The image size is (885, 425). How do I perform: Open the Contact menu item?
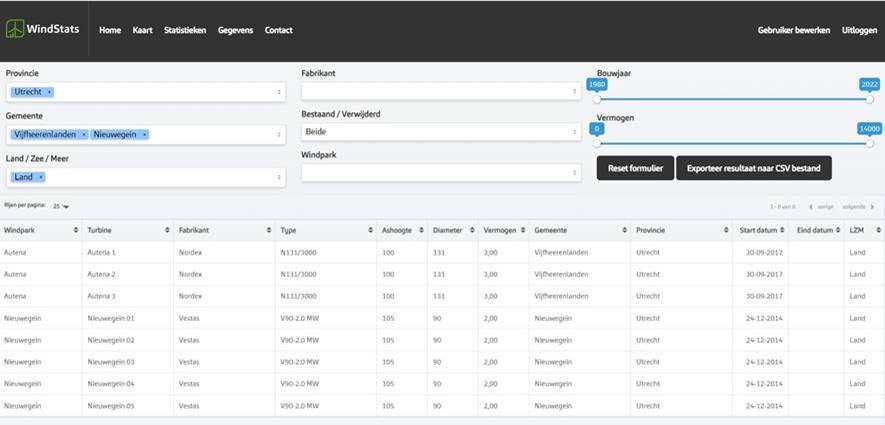[278, 30]
